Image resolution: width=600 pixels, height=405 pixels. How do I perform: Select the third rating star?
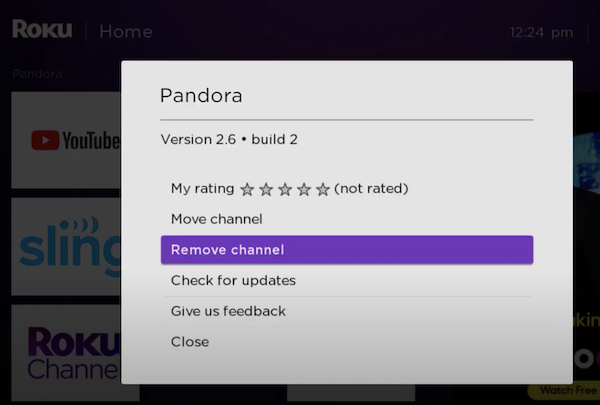(x=285, y=189)
